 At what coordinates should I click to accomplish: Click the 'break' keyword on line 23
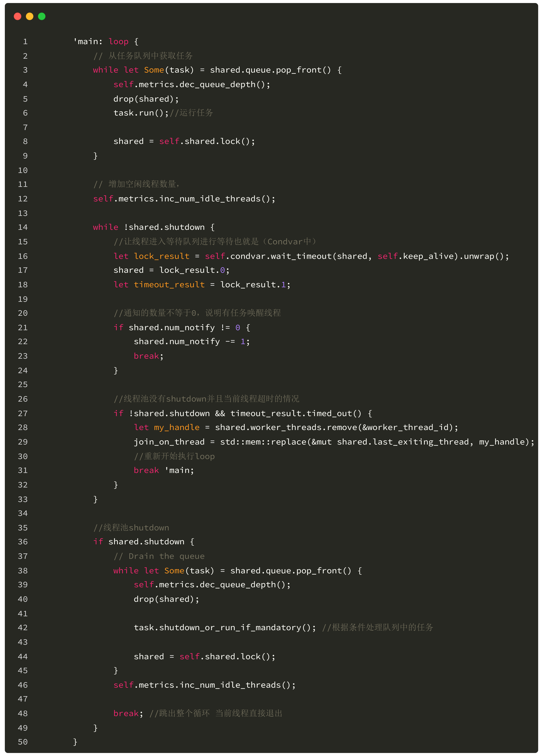[146, 356]
